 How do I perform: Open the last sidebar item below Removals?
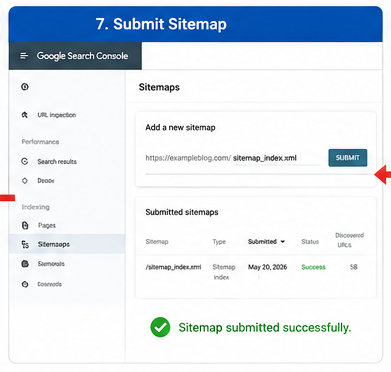click(x=49, y=284)
